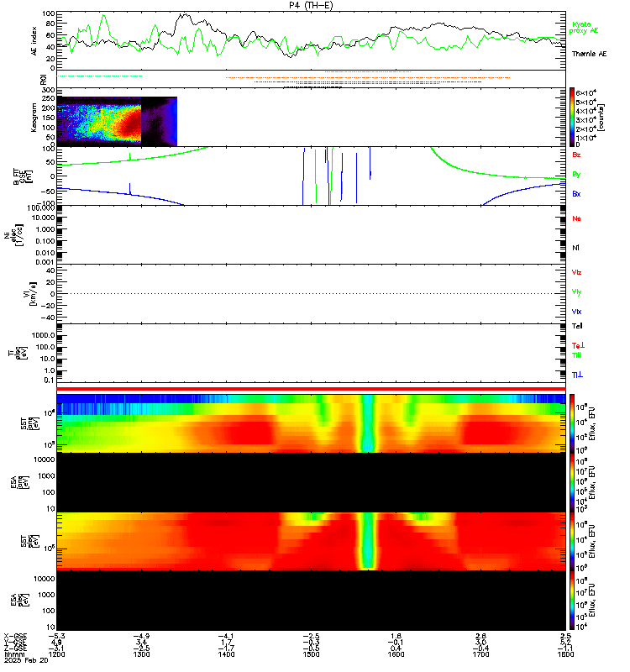Viewport: 630px width, 672px height.
Task: Click the plot title P4 (TH-E)
Action: click(311, 5)
